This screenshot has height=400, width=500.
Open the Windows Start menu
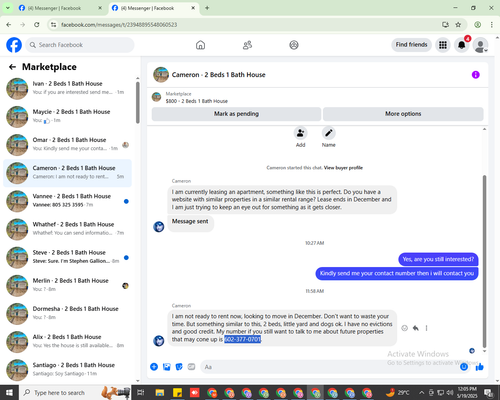pos(9,392)
